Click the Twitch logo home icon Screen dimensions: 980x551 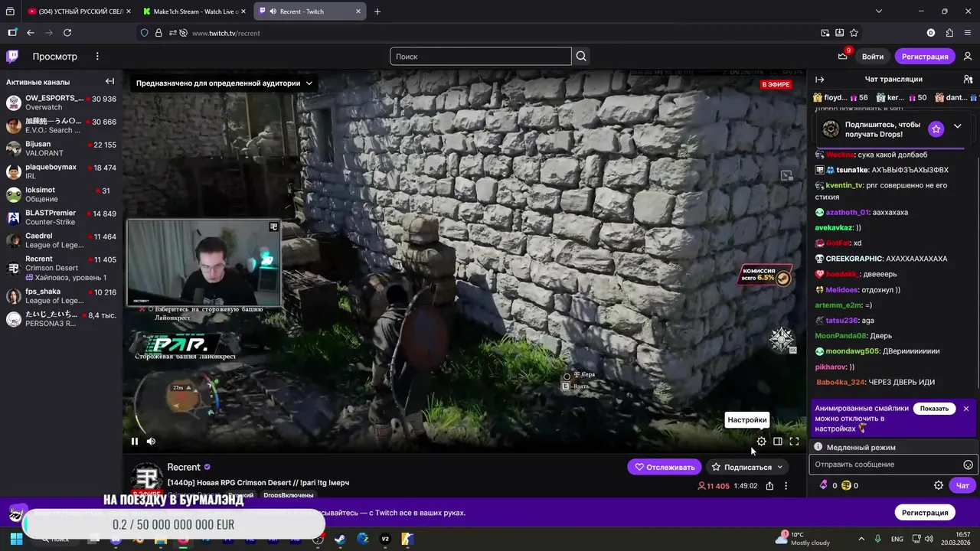[12, 56]
